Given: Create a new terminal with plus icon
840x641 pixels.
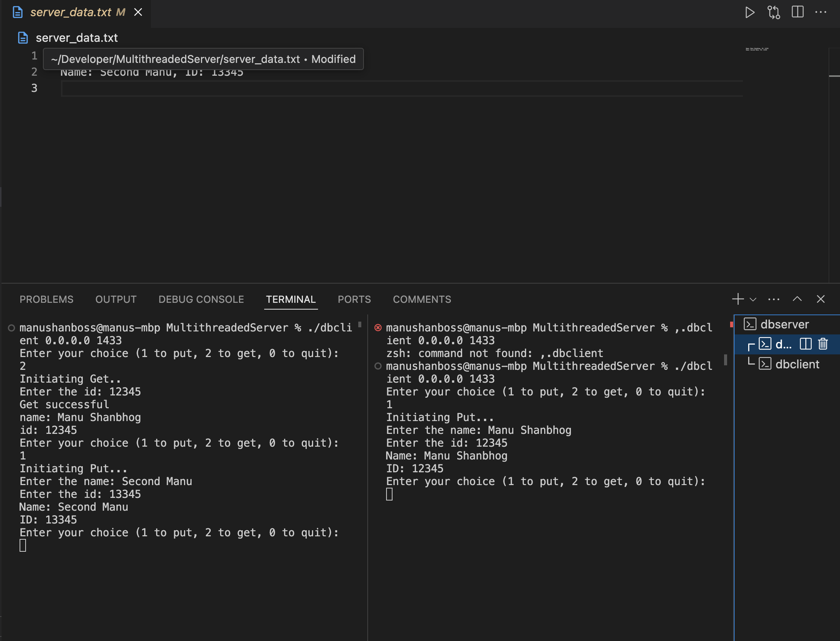Looking at the screenshot, I should 738,299.
